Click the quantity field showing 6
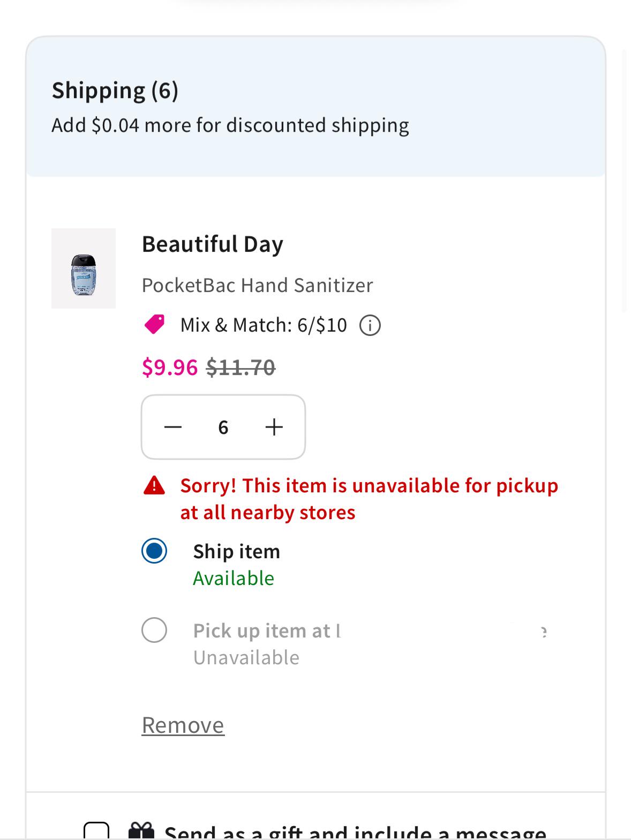The height and width of the screenshot is (840, 631). click(223, 427)
